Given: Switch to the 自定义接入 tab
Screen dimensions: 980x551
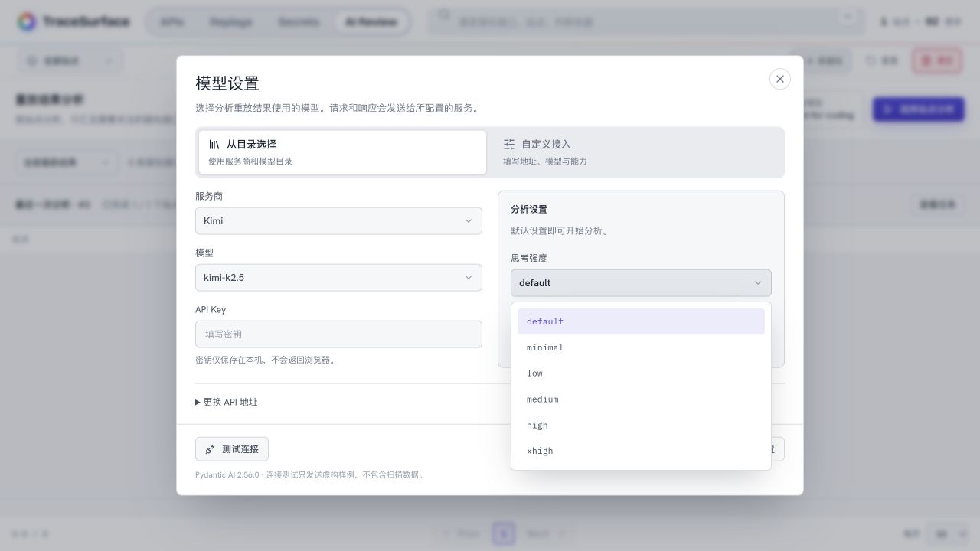Looking at the screenshot, I should [x=635, y=152].
